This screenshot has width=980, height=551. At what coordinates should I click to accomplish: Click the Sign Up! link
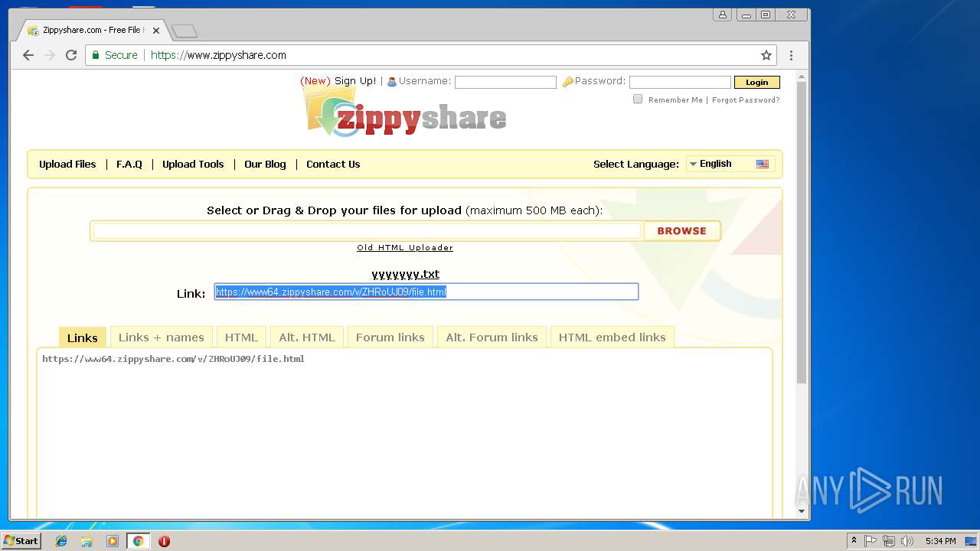[355, 81]
